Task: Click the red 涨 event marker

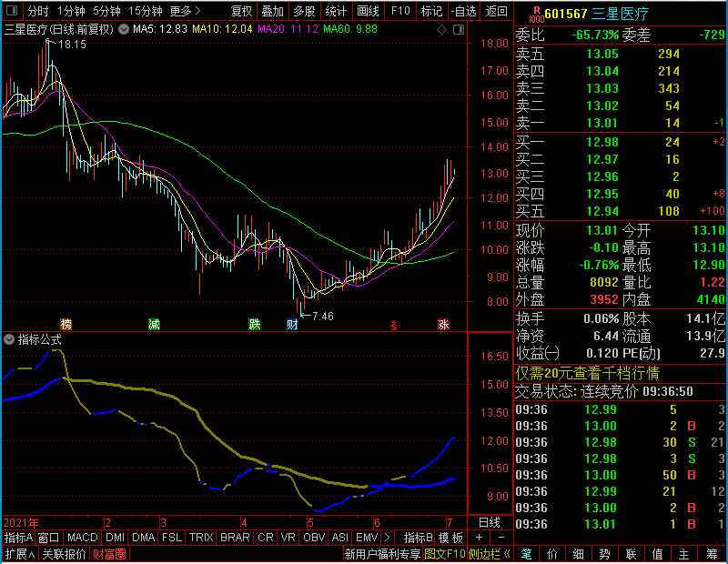Action: pyautogui.click(x=443, y=324)
